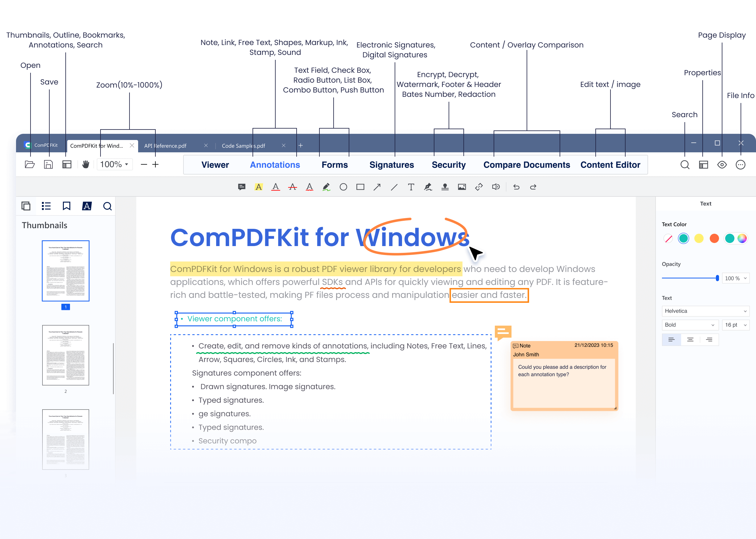Select the Rectangle shape tool
Screen dimensions: 756x539
pos(360,187)
